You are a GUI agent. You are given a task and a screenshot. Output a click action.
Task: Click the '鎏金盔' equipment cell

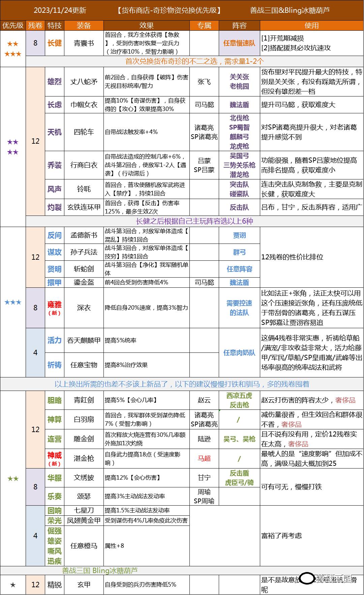pos(84,283)
